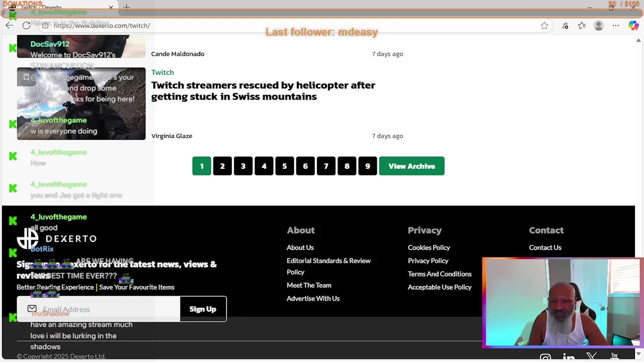Open Dexerto's YouTube icon in the footer

pyautogui.click(x=614, y=357)
